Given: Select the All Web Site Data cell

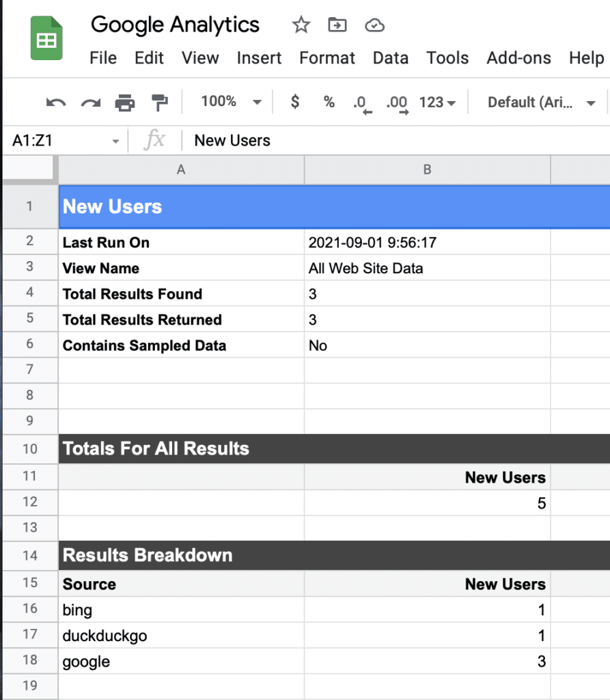Looking at the screenshot, I should point(428,268).
